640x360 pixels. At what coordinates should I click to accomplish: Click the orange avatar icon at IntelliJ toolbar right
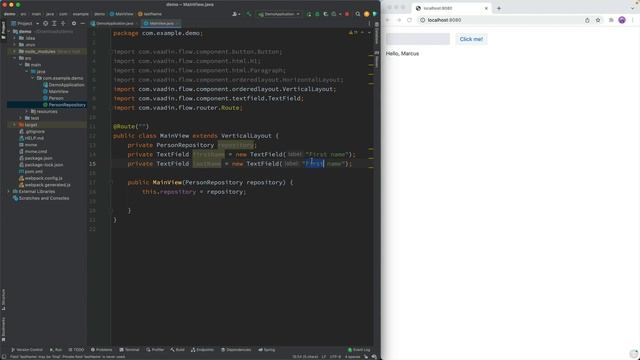click(367, 14)
